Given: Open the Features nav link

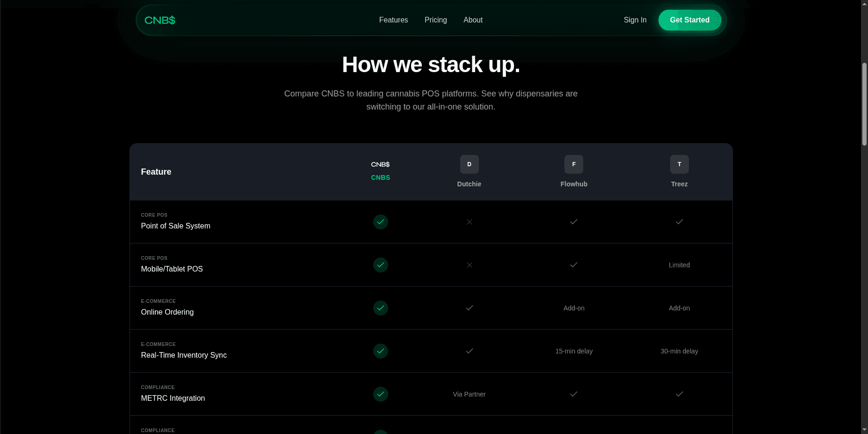Looking at the screenshot, I should point(393,20).
